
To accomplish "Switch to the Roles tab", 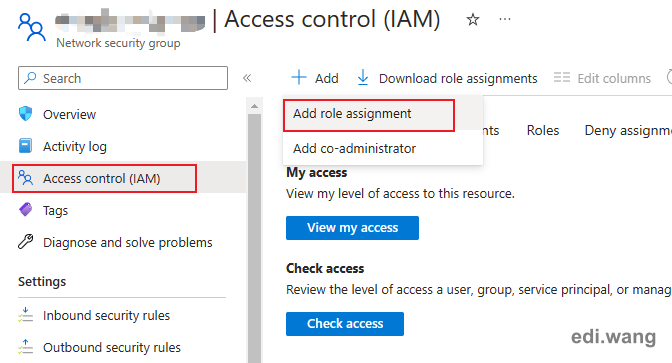I will click(x=543, y=130).
